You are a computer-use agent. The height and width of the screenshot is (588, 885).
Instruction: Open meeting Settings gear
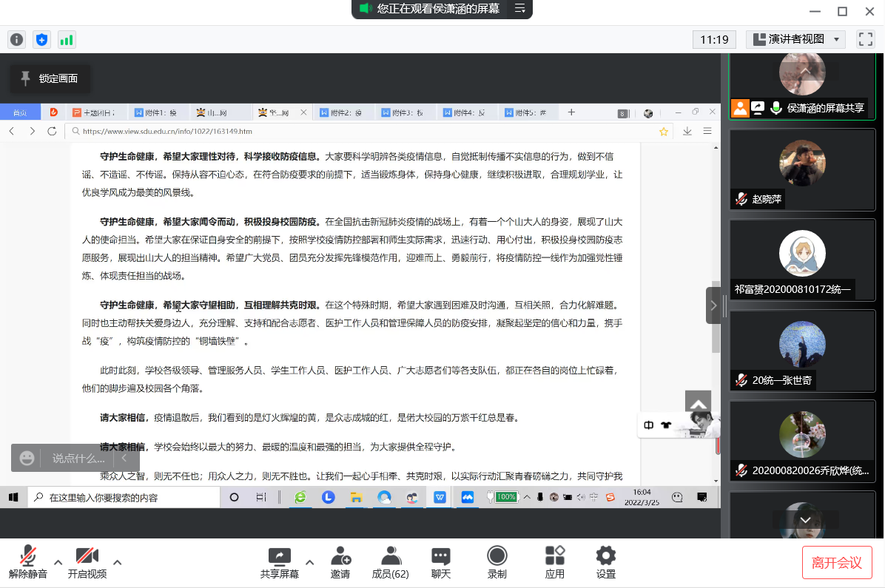(606, 563)
